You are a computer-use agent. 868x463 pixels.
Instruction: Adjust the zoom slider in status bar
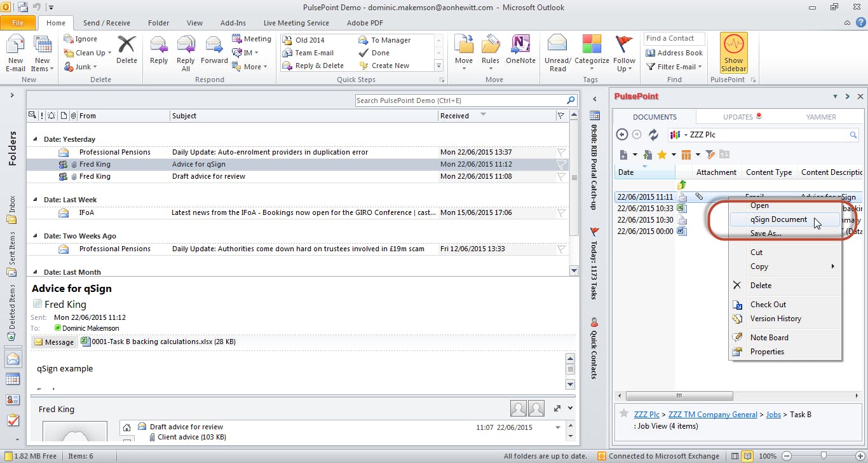pos(824,456)
